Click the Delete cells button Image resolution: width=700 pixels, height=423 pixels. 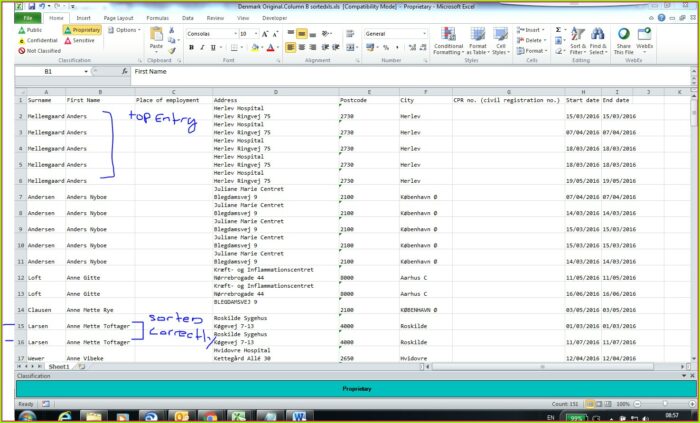tap(532, 41)
